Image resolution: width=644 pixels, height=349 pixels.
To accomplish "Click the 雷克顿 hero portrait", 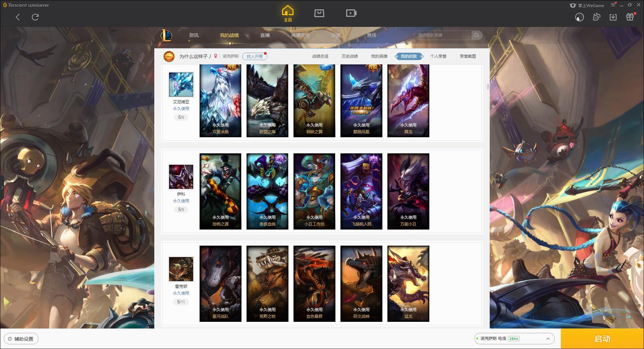I will point(181,269).
